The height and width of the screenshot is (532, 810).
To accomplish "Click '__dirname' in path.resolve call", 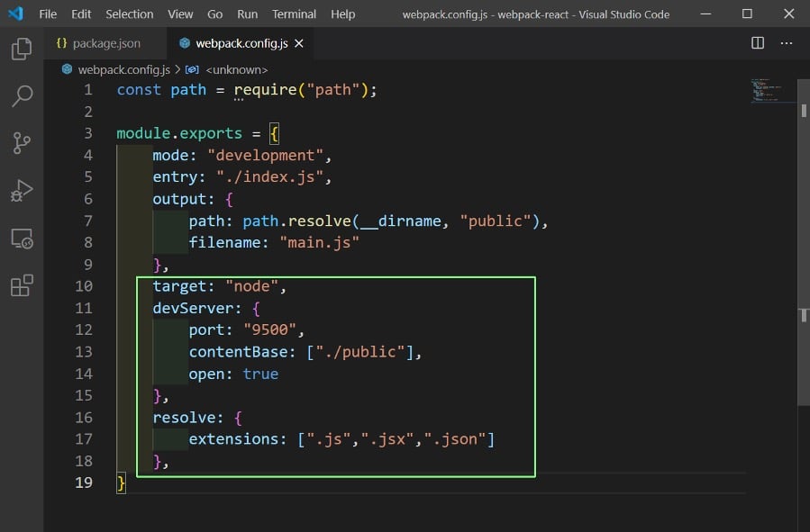I will click(400, 221).
